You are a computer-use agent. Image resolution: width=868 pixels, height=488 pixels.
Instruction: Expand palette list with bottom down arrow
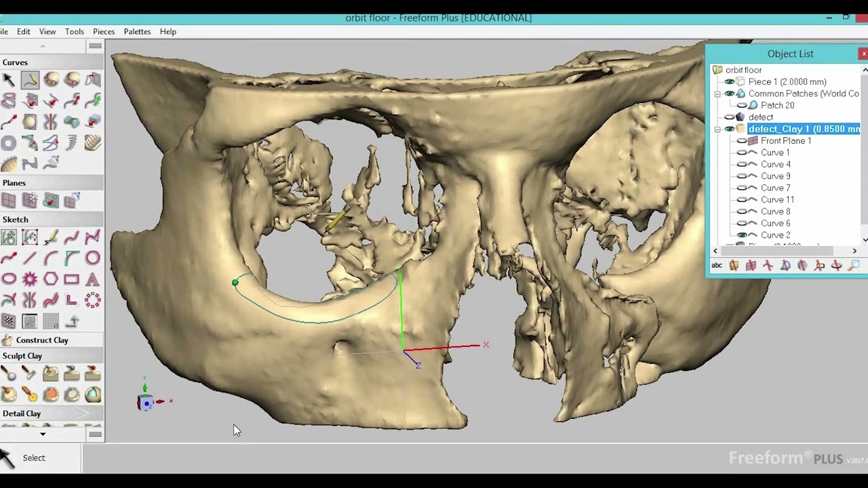43,434
